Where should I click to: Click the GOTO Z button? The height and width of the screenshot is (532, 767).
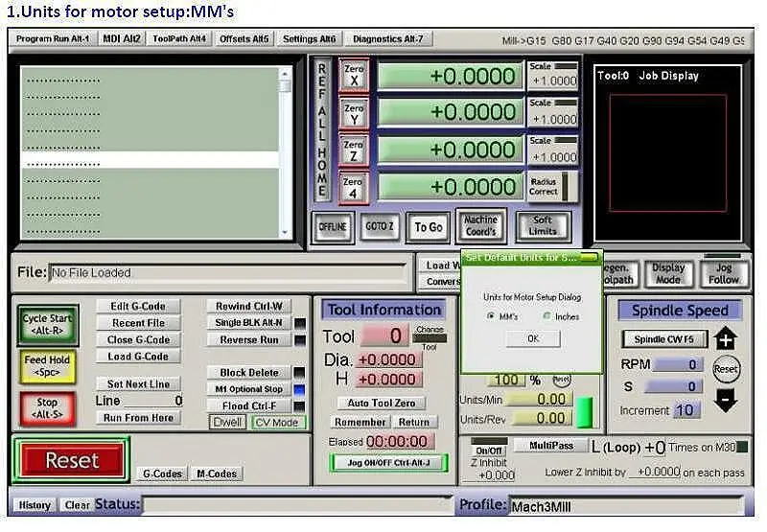pos(379,226)
